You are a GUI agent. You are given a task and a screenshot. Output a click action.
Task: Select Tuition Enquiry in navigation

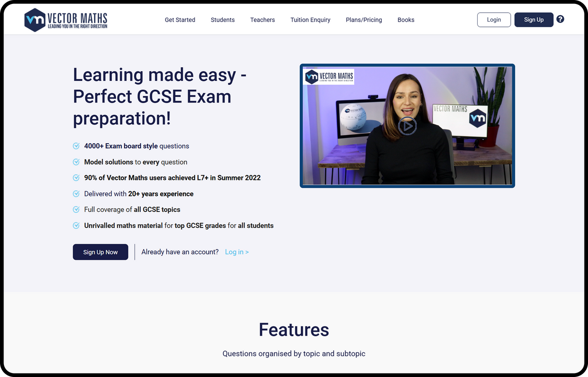[x=310, y=20]
